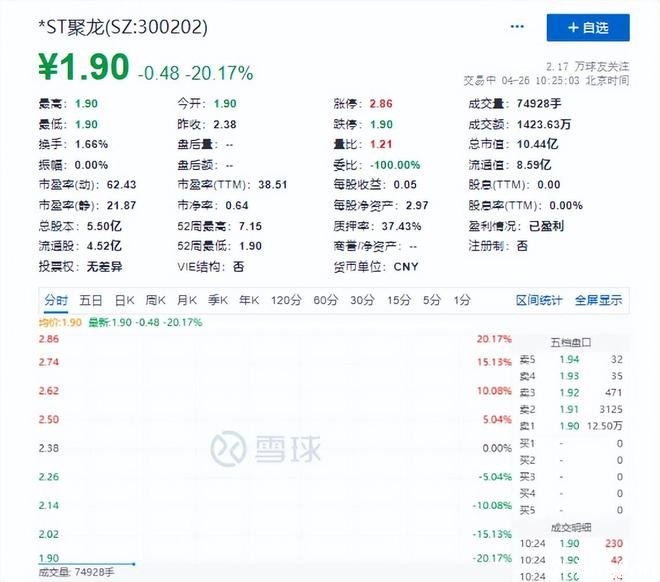660x582 pixels.
Task: Select the 分时 chart tab
Action: [x=56, y=300]
